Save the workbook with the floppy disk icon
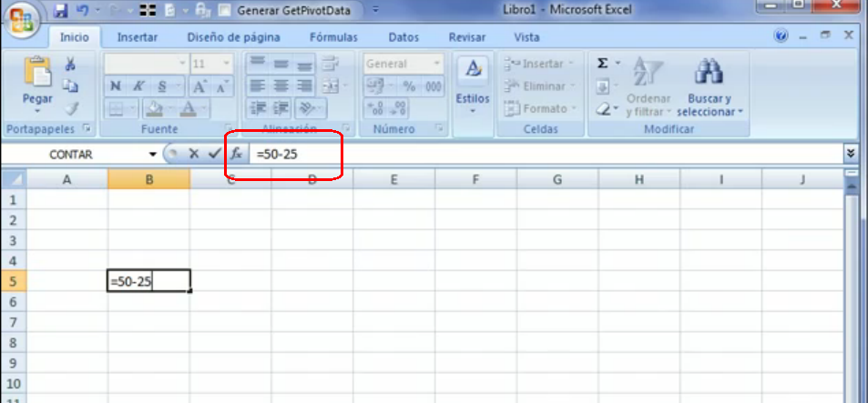868x403 pixels. click(61, 12)
